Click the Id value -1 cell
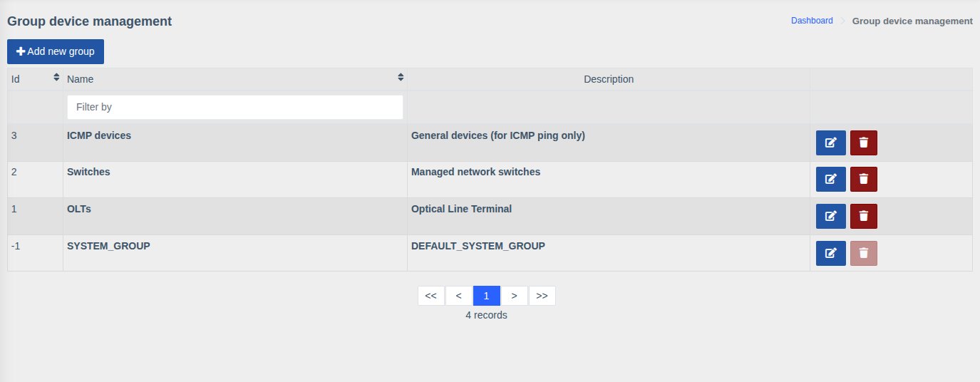The image size is (980, 382). (x=35, y=253)
